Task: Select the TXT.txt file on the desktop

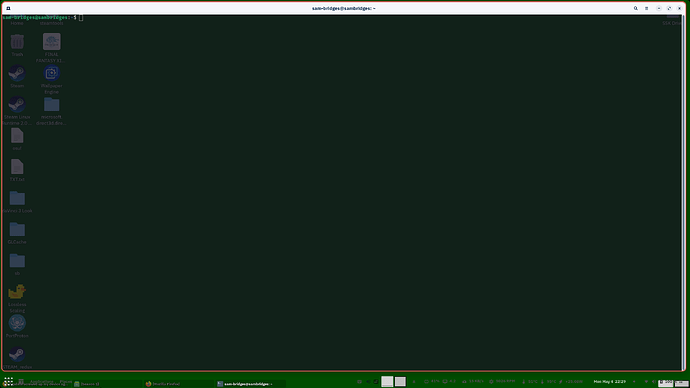Action: click(x=17, y=170)
